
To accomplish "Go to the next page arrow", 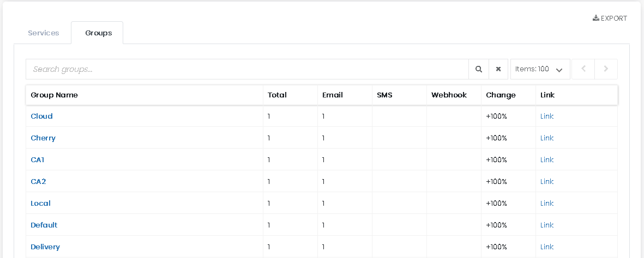I will 606,69.
